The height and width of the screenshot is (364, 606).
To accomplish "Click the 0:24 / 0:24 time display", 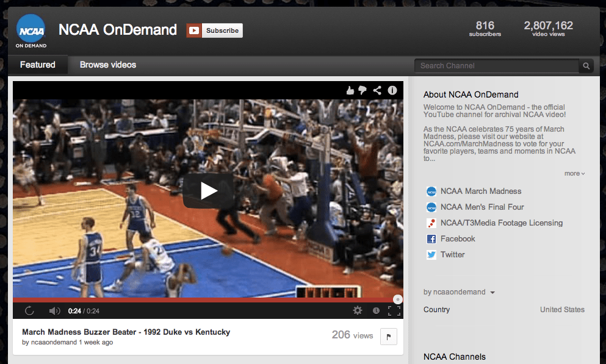I will click(84, 311).
